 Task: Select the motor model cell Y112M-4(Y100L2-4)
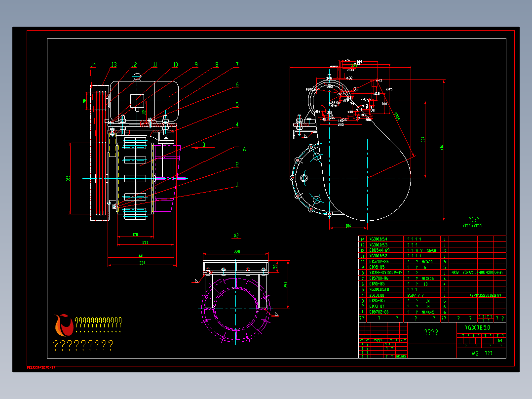[x=385, y=273]
